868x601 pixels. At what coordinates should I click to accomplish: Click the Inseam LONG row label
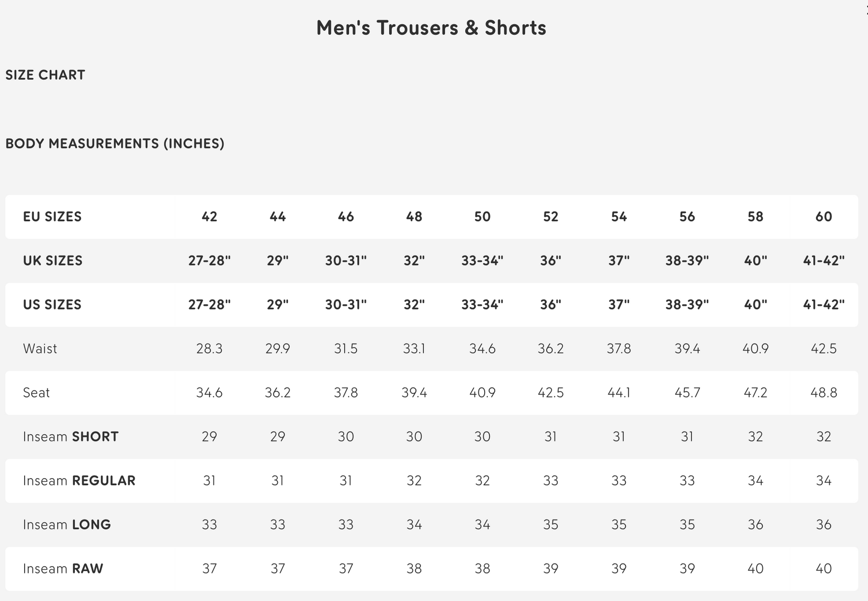67,524
